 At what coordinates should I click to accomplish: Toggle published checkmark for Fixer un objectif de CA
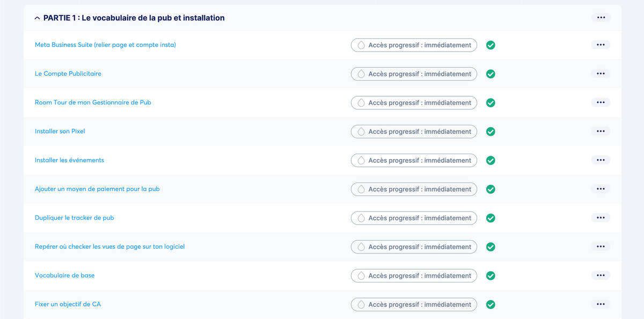click(x=491, y=305)
